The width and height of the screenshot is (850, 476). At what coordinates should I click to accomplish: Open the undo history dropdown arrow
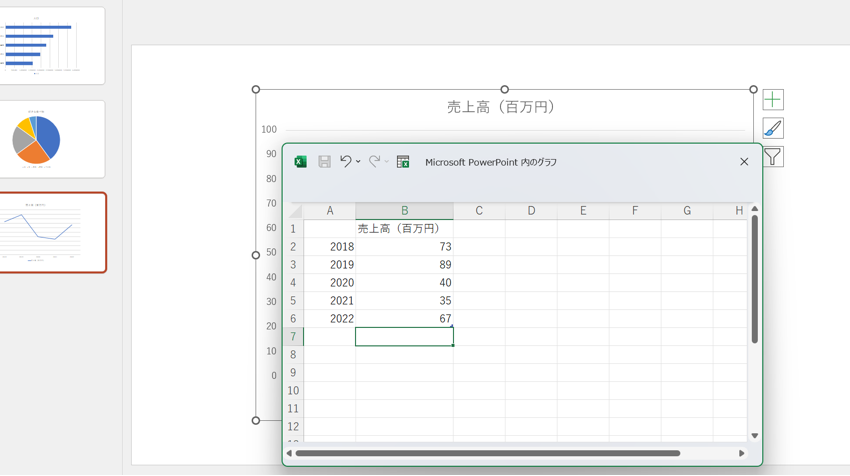(x=358, y=162)
